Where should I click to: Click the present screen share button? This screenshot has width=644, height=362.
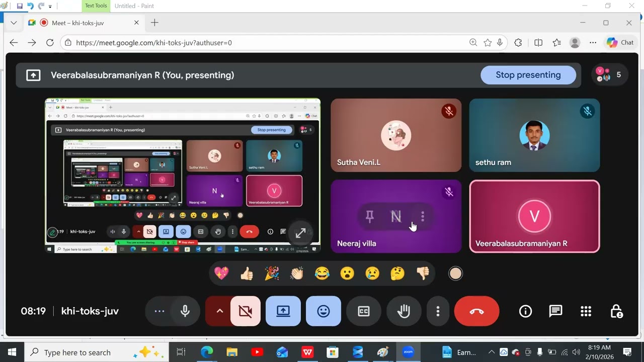pos(283,311)
